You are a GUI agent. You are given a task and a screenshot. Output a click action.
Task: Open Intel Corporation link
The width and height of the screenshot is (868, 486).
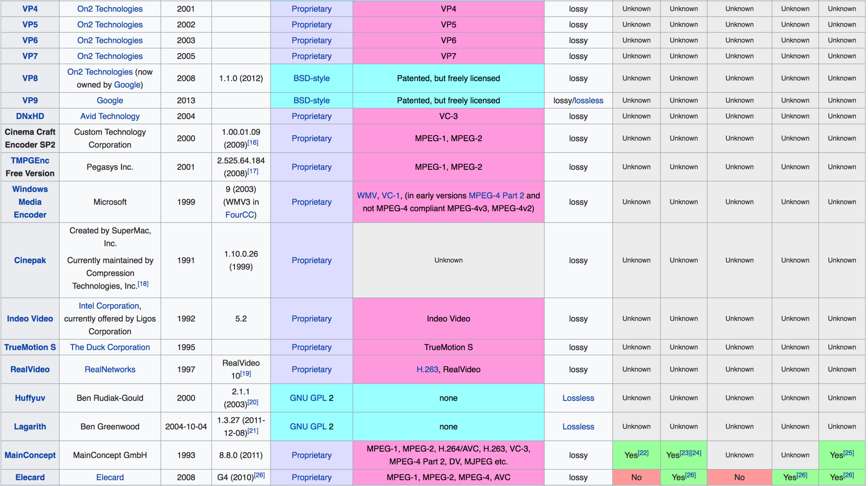click(x=109, y=306)
